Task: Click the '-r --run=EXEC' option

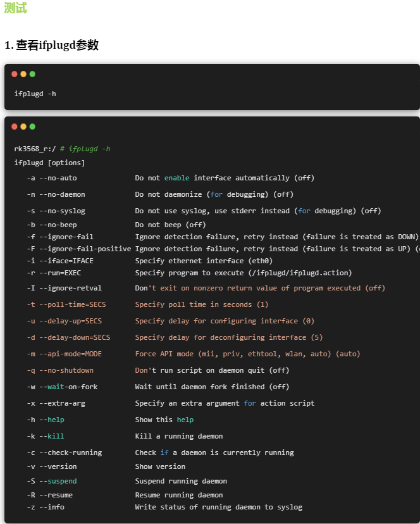Action: [x=54, y=273]
